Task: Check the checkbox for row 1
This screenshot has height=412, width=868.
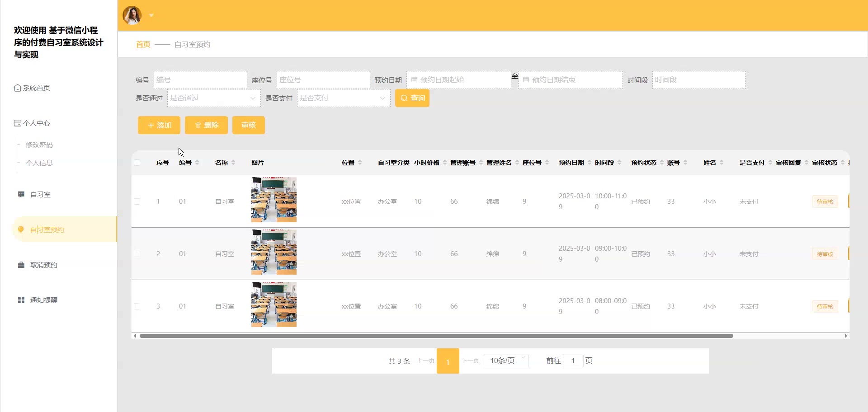Action: click(x=137, y=201)
